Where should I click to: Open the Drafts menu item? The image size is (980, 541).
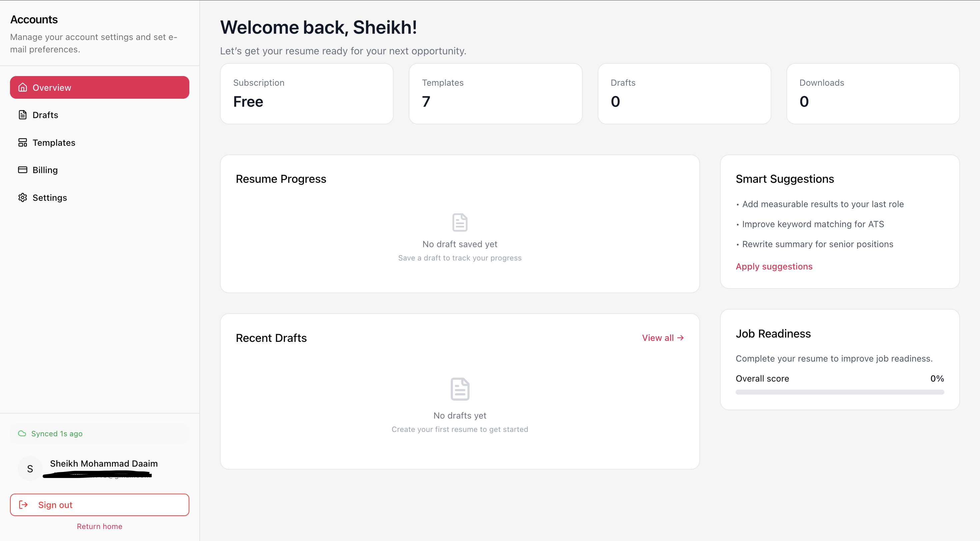tap(45, 115)
